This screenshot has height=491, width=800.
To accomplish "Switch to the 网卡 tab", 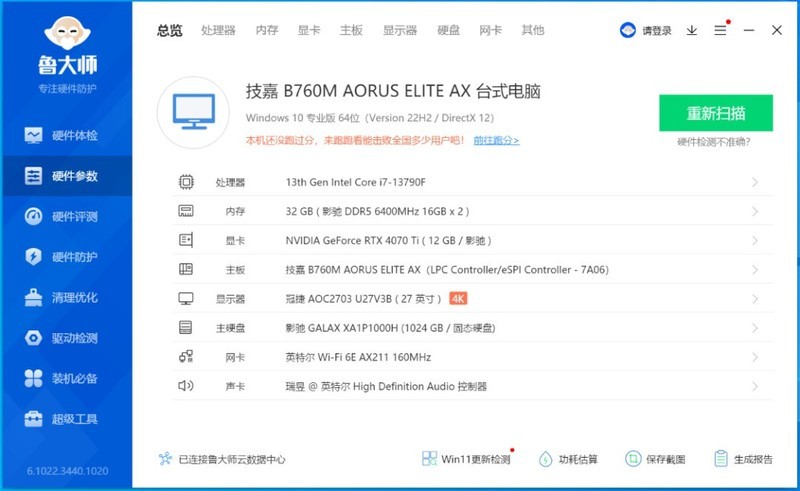I will [490, 31].
